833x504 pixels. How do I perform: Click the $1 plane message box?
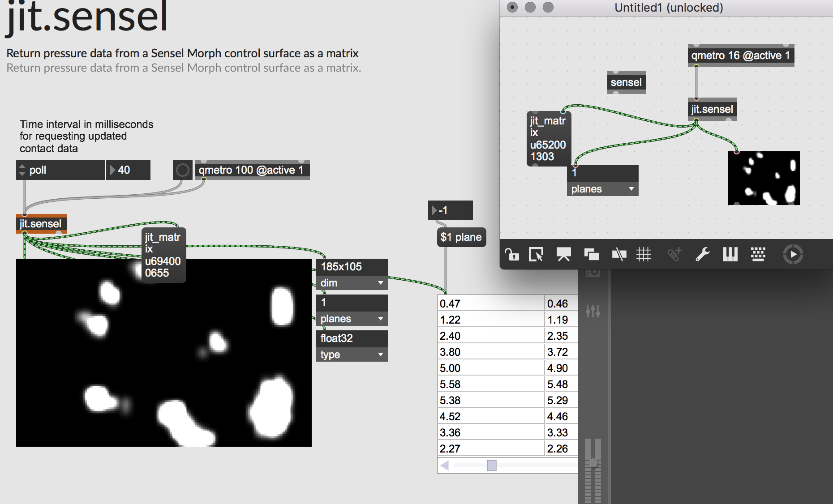(x=461, y=237)
